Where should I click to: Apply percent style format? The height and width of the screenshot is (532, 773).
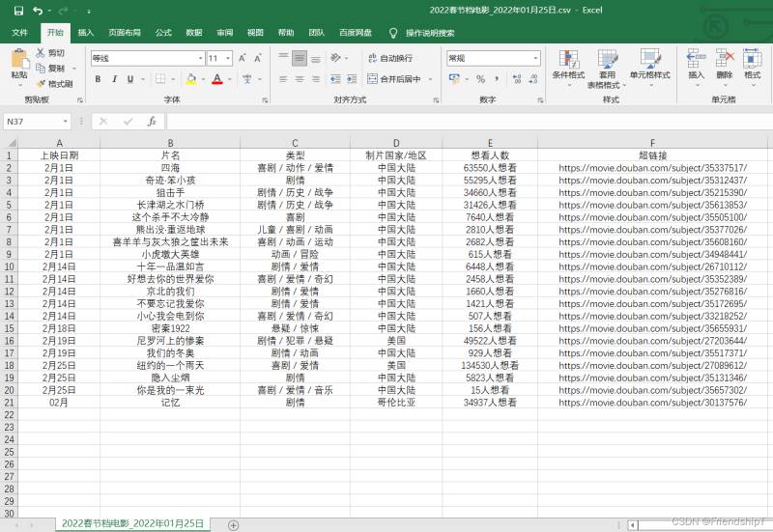(x=480, y=79)
